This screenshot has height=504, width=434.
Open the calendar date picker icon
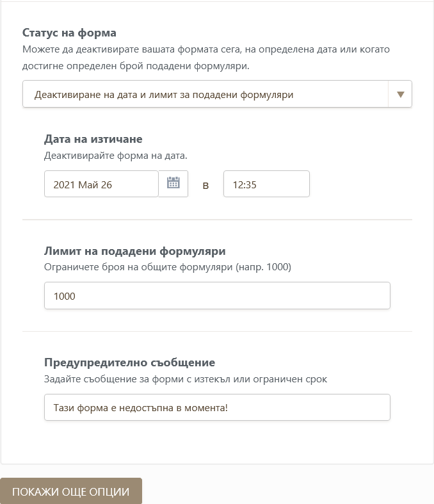[x=173, y=184]
